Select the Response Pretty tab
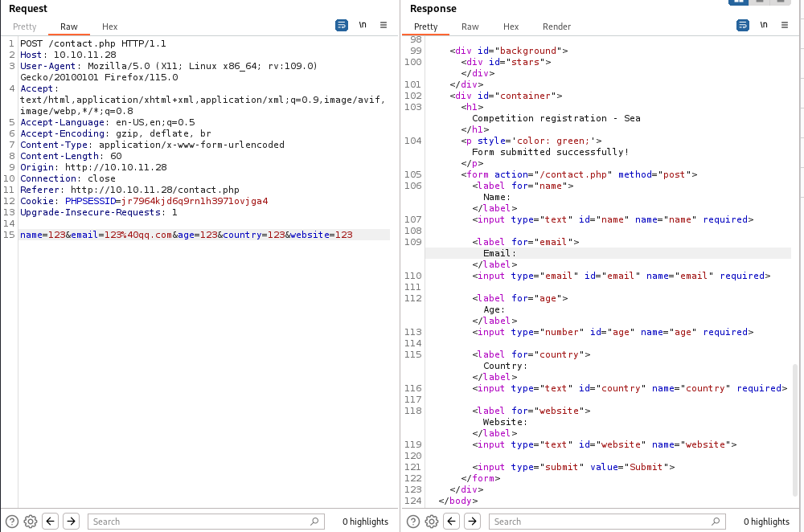The height and width of the screenshot is (532, 804). tap(425, 27)
